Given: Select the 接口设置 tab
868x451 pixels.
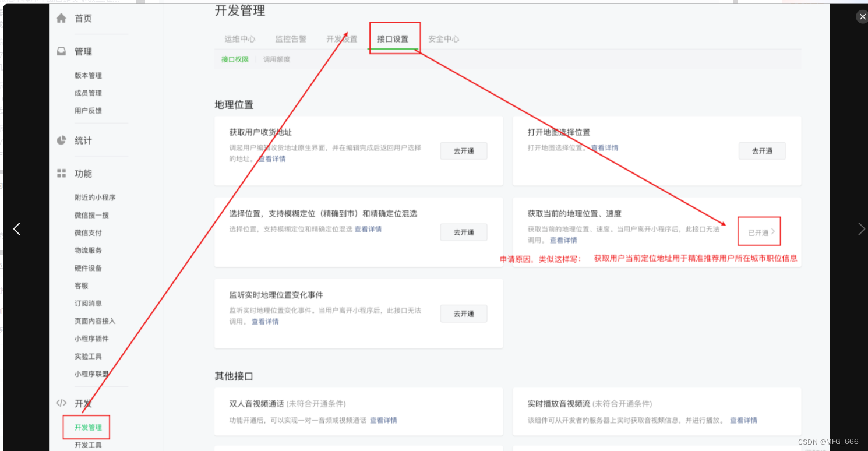Looking at the screenshot, I should click(x=393, y=39).
